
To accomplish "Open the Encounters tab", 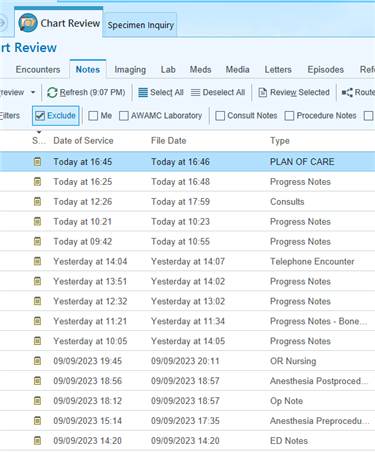I will click(38, 70).
